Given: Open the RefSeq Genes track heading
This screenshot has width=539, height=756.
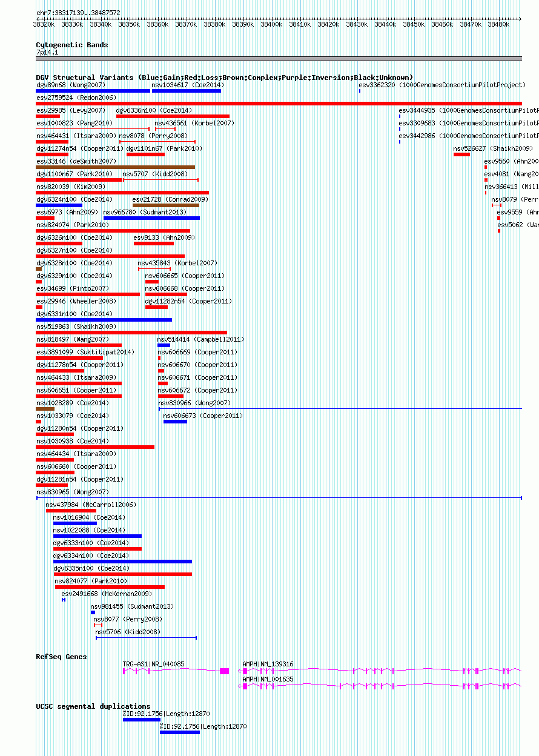Looking at the screenshot, I should (61, 657).
